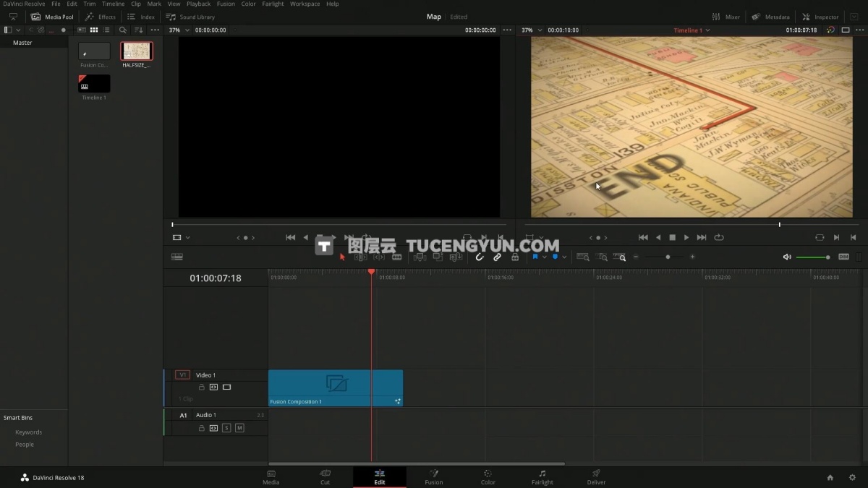Select the Fusion Composition 1 clip on timeline
Image resolution: width=868 pixels, height=488 pixels.
click(336, 388)
